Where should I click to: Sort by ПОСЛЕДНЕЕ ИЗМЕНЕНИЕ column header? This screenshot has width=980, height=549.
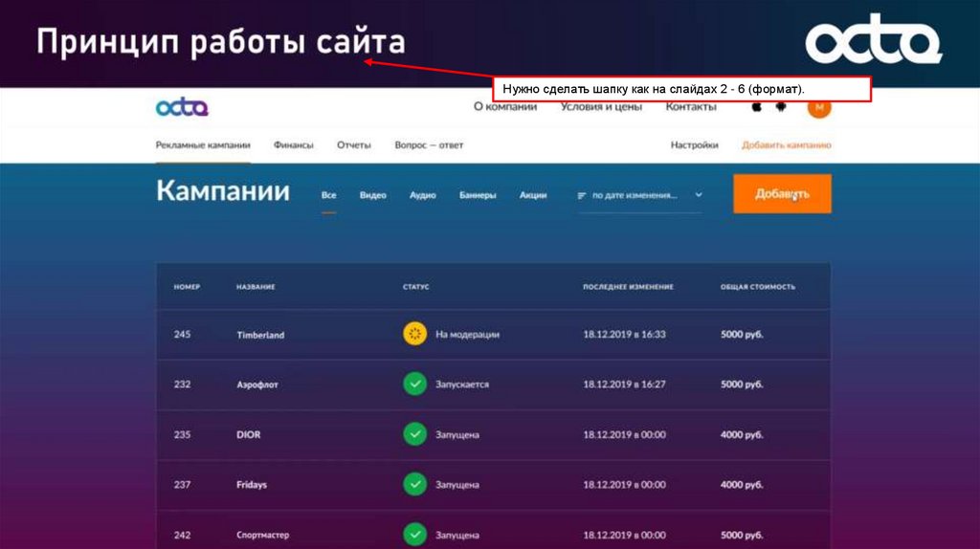[628, 287]
